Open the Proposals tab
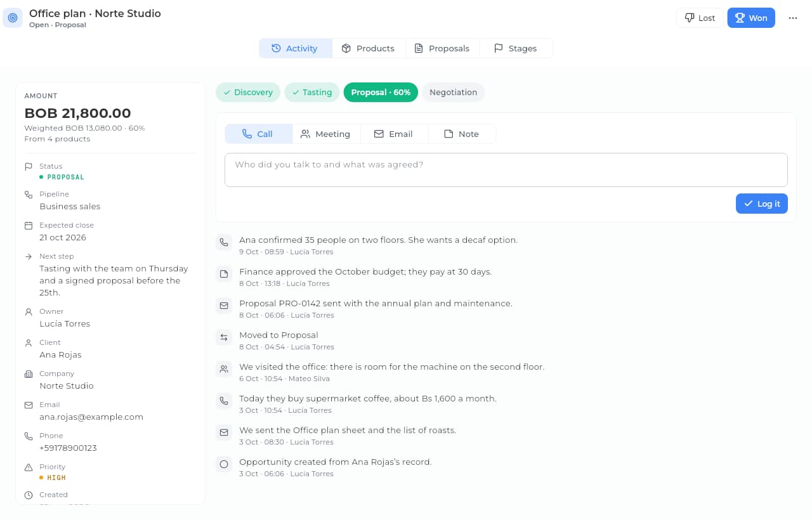This screenshot has width=812, height=520. (442, 48)
